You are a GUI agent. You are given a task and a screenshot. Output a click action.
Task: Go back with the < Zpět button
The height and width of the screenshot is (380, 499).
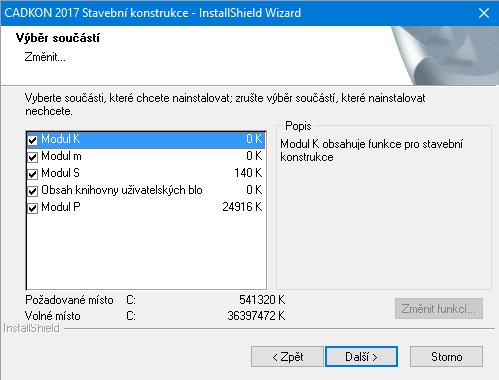tap(287, 357)
